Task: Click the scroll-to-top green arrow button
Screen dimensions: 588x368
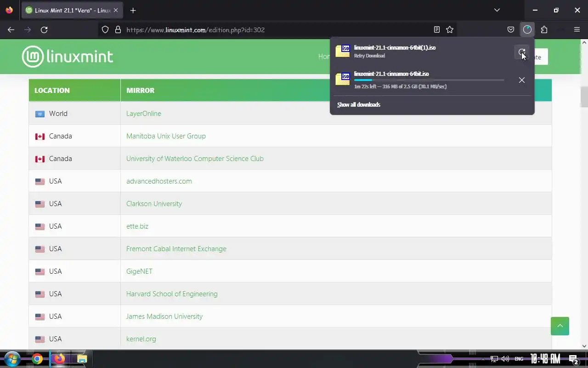Action: [560, 326]
